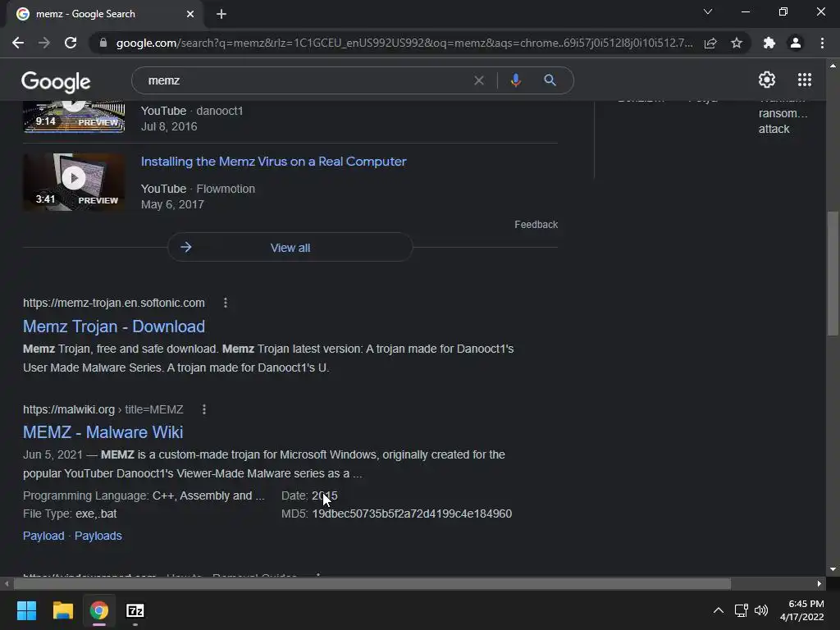Click the https://memz-trojan.en.softonic.com URL text
Viewport: 840px width, 630px height.
pos(113,303)
